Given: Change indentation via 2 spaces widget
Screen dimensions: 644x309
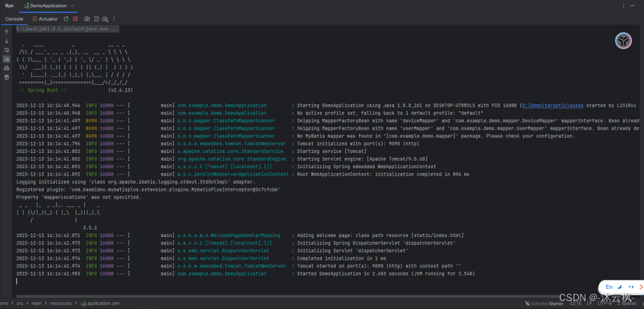Looking at the screenshot, I should [628, 304].
